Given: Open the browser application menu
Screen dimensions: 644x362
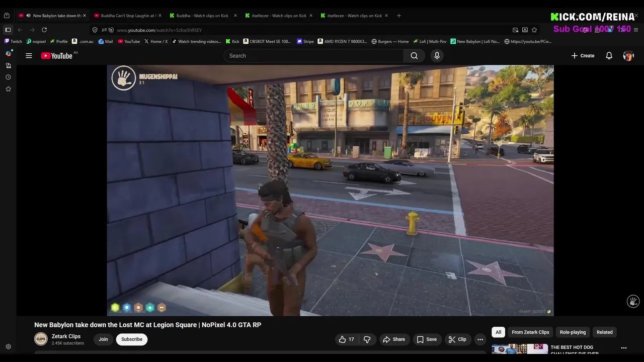Looking at the screenshot, I should pyautogui.click(x=636, y=30).
